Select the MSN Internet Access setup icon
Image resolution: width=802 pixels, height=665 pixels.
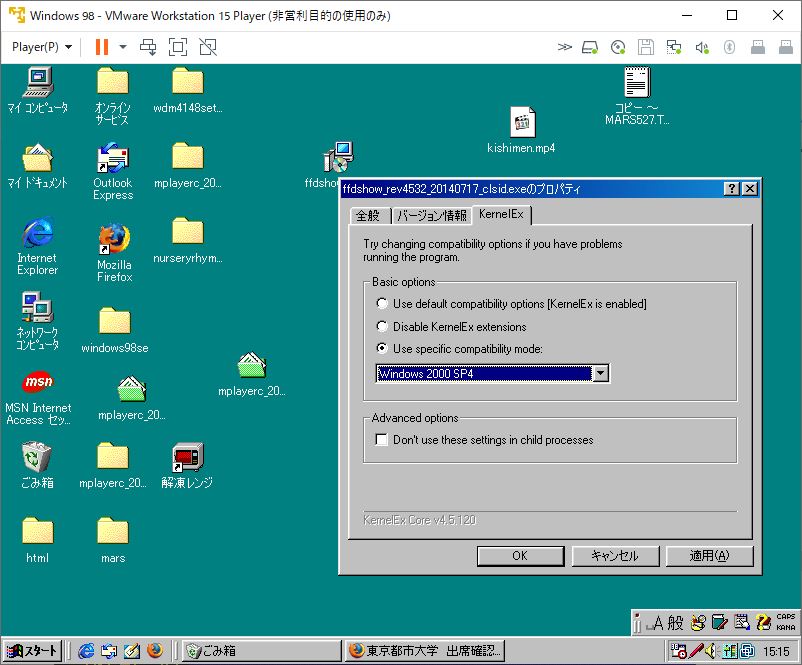tap(38, 397)
